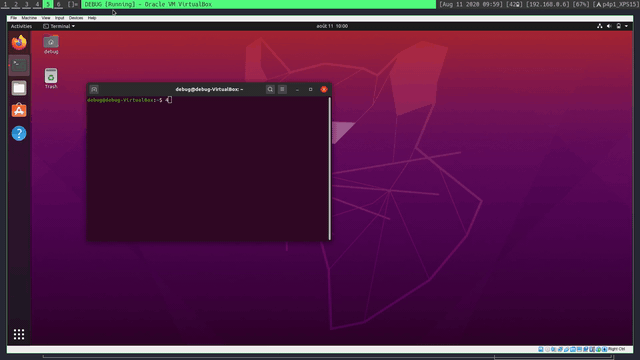Viewport: 640px width, 360px height.
Task: Open the VirtualBox View menu
Action: coord(46,18)
